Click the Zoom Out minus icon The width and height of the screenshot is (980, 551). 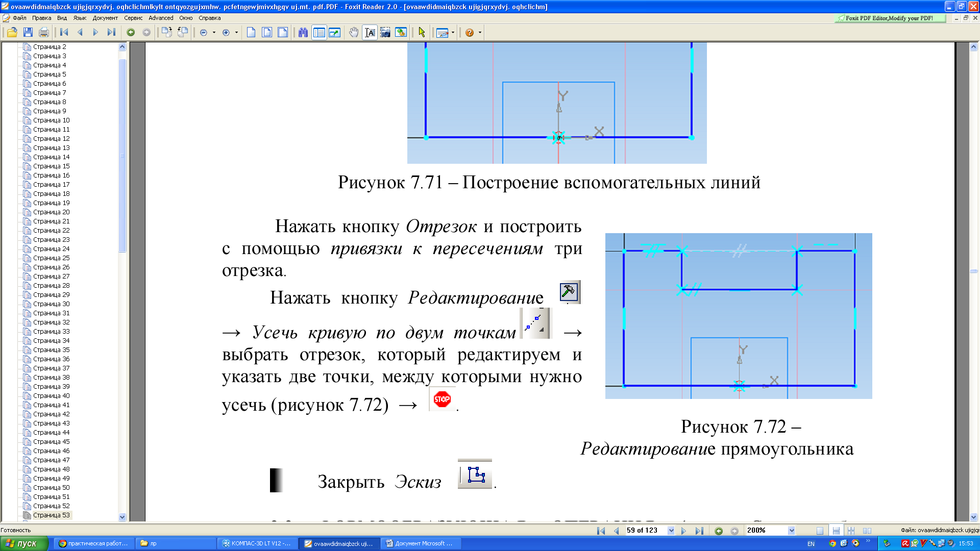(204, 32)
